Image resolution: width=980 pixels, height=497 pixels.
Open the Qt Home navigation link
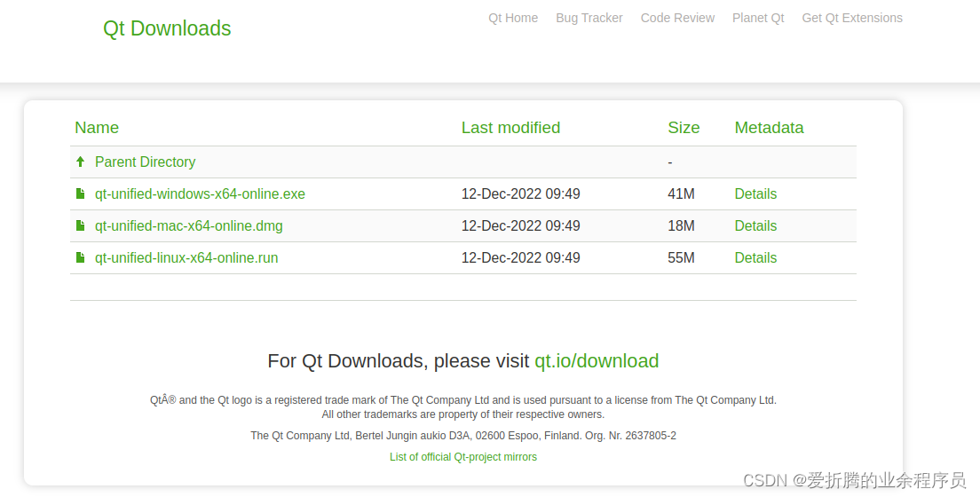tap(513, 18)
